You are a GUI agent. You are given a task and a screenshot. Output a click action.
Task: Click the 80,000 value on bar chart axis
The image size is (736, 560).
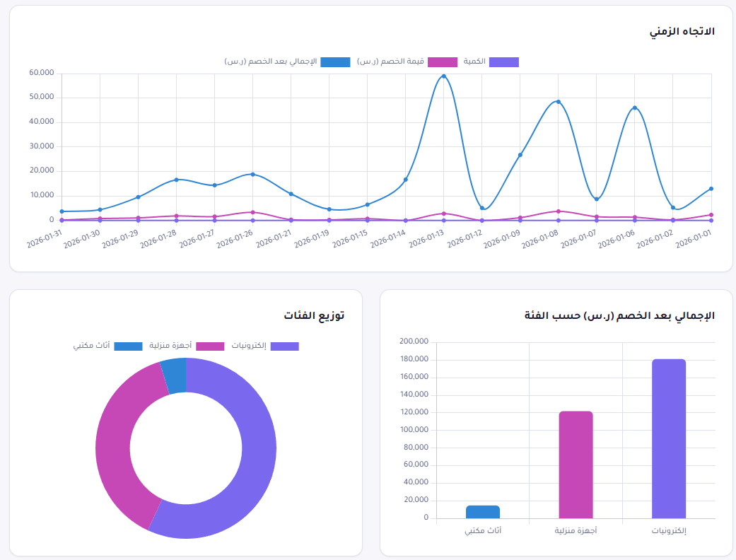point(416,448)
